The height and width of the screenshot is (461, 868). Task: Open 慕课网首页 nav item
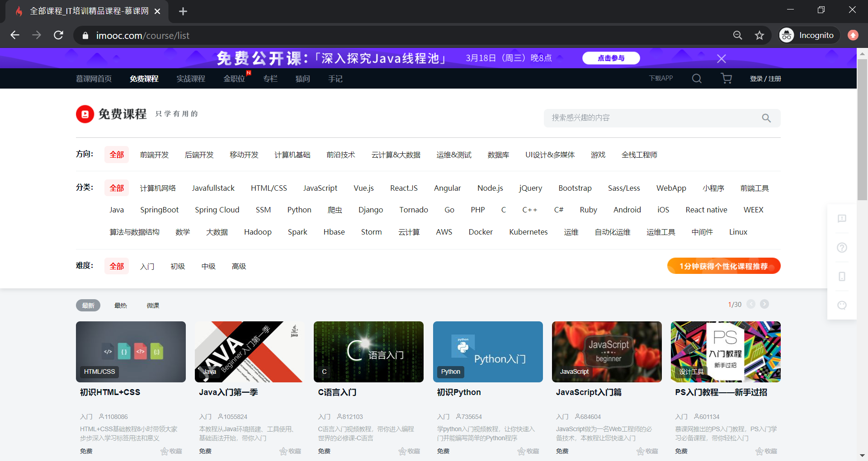click(x=94, y=79)
